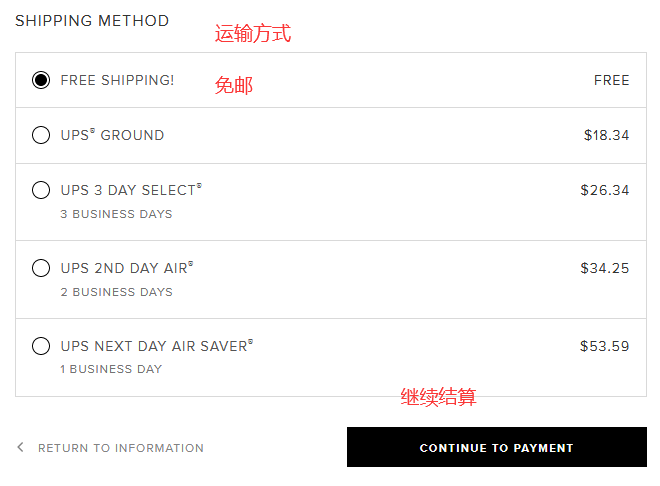Choose the UPS Ground radio button
660x486 pixels.
click(x=41, y=135)
